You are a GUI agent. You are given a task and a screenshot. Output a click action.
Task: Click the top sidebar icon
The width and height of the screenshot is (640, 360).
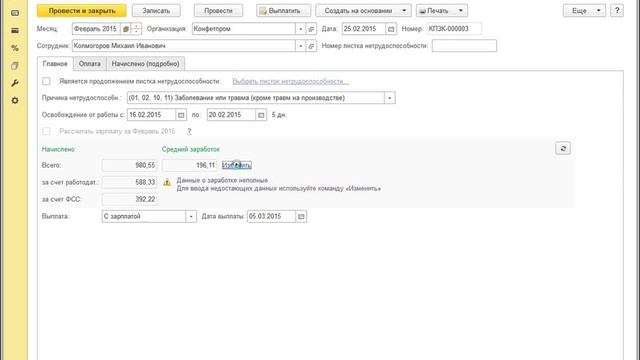pyautogui.click(x=15, y=13)
